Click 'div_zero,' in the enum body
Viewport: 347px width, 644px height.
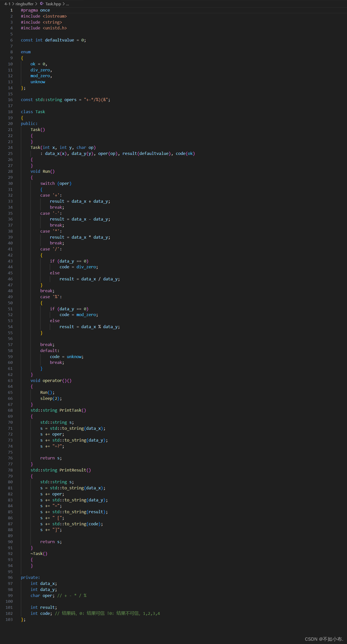click(x=41, y=70)
